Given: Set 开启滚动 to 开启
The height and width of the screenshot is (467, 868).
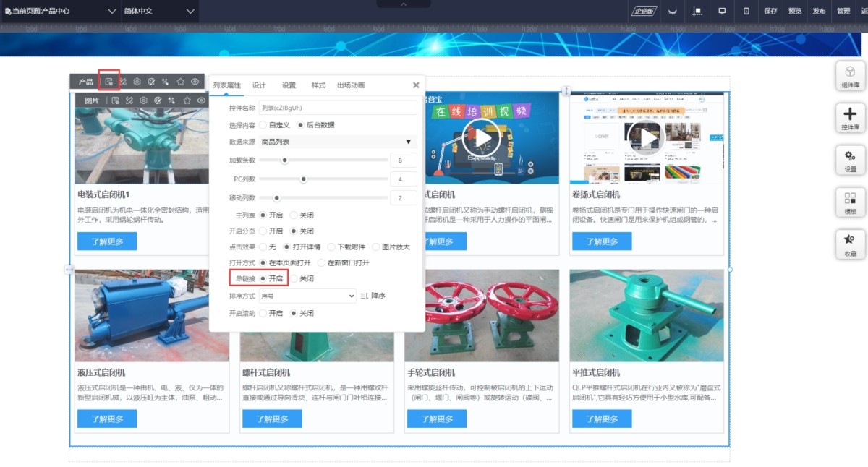Looking at the screenshot, I should pos(263,314).
